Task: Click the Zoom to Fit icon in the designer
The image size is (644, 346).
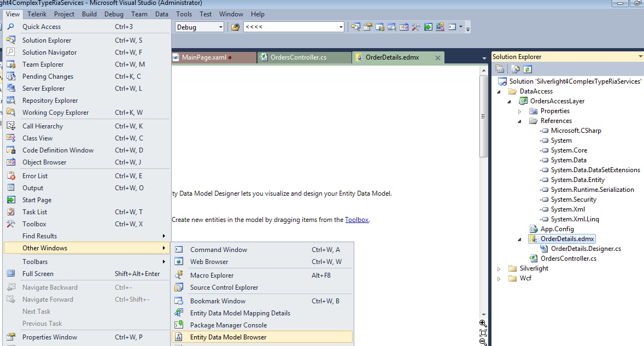Action: tap(483, 332)
